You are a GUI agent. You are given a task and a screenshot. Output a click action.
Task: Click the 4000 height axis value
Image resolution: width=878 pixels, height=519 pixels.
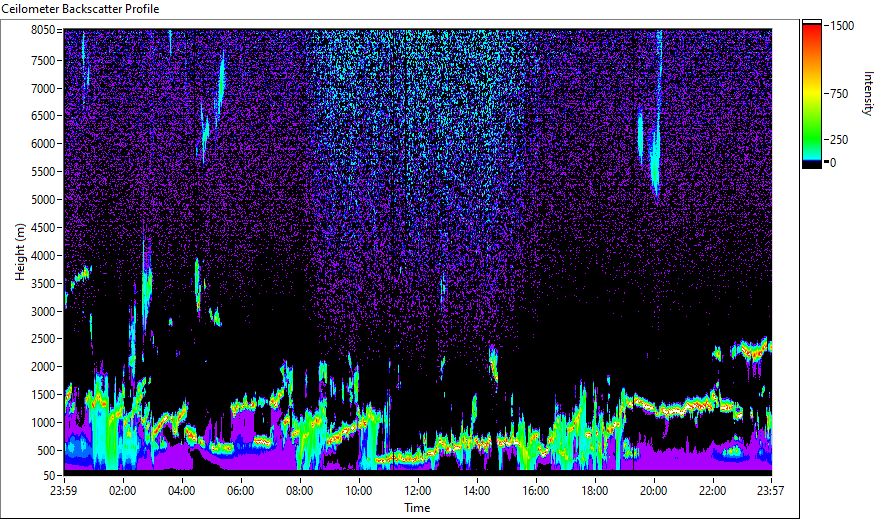(x=43, y=256)
